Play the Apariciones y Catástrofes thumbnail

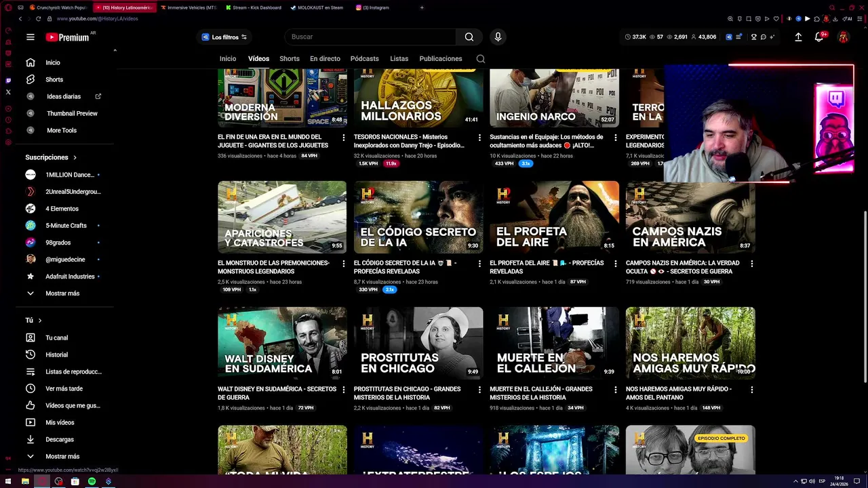pyautogui.click(x=282, y=217)
